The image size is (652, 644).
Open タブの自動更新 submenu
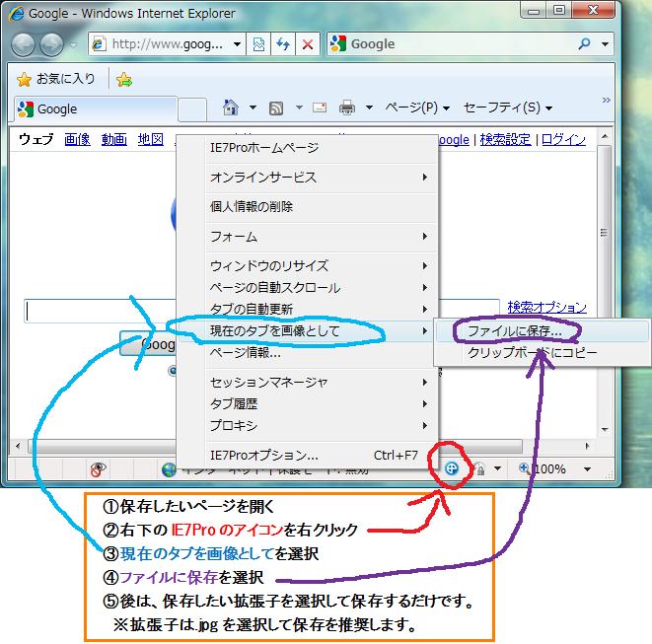pyautogui.click(x=307, y=310)
